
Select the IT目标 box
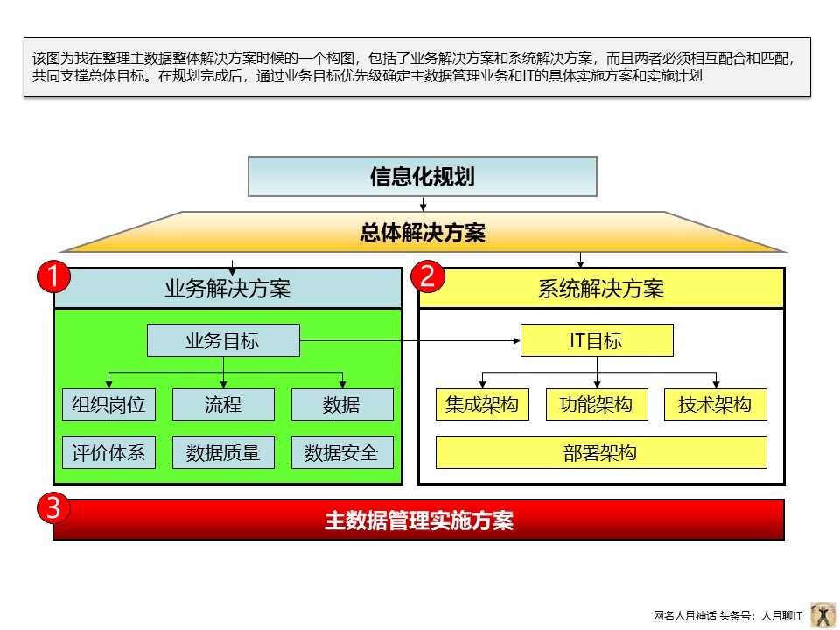pyautogui.click(x=597, y=340)
